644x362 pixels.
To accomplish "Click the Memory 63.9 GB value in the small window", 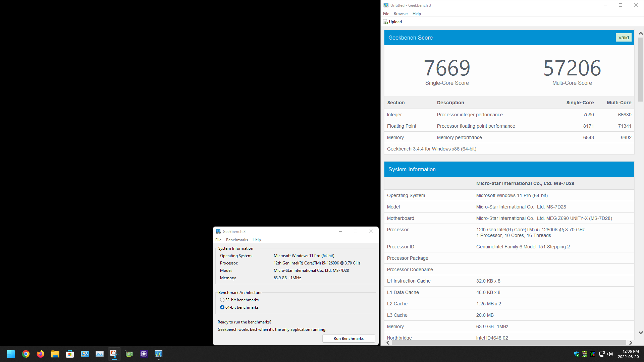I will [287, 278].
